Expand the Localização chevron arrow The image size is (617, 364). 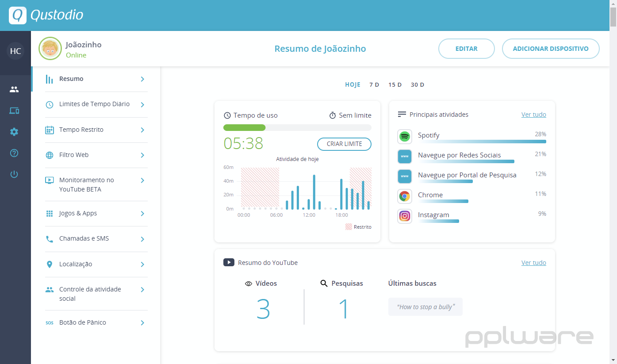click(x=142, y=264)
